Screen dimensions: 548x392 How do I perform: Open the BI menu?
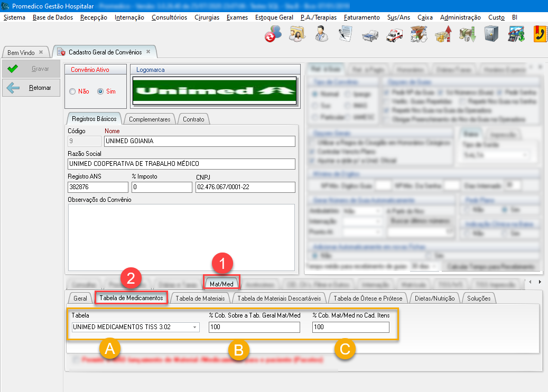[x=515, y=17]
